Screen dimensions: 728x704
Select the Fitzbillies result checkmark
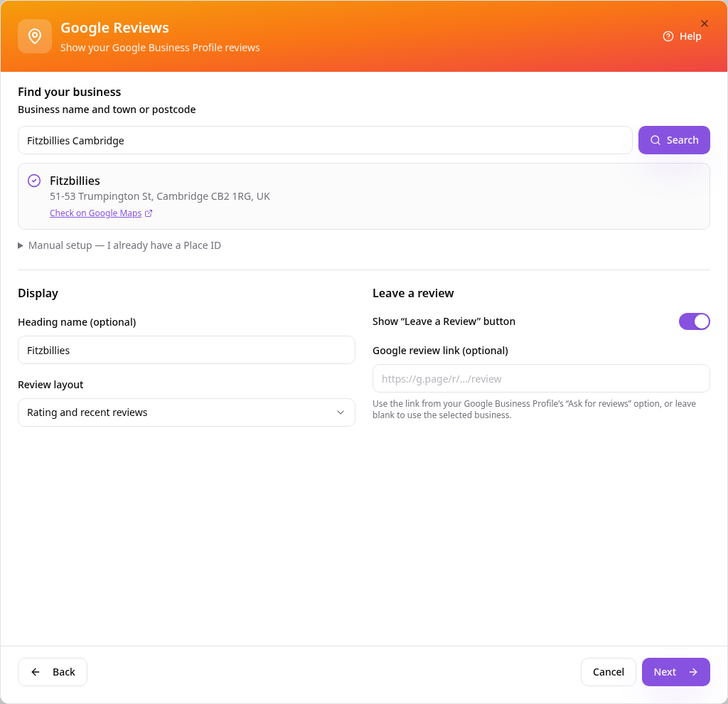pyautogui.click(x=34, y=181)
